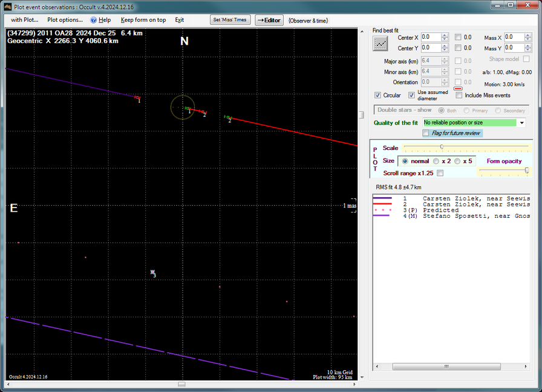Enable Scroll range x1.25 checkbox
The height and width of the screenshot is (392, 542).
(440, 173)
